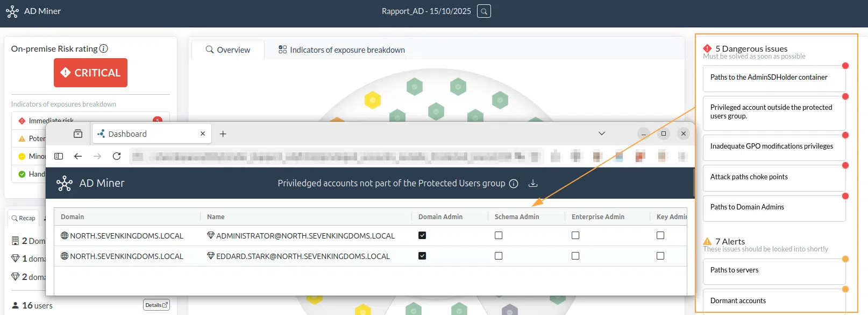Click orange triangle icon in Potential risk row
Image resolution: width=868 pixels, height=315 pixels.
tap(22, 138)
